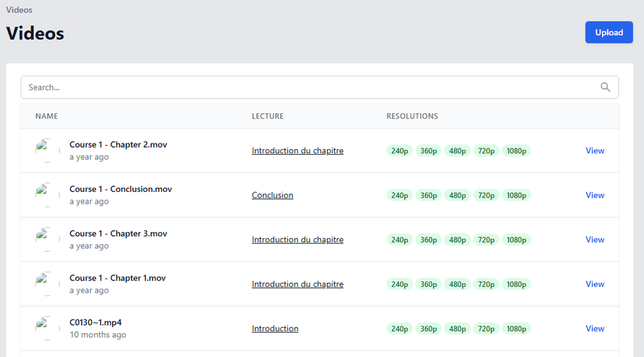
Task: View the Course 1 - Chapter 1.mov video
Action: pos(595,284)
